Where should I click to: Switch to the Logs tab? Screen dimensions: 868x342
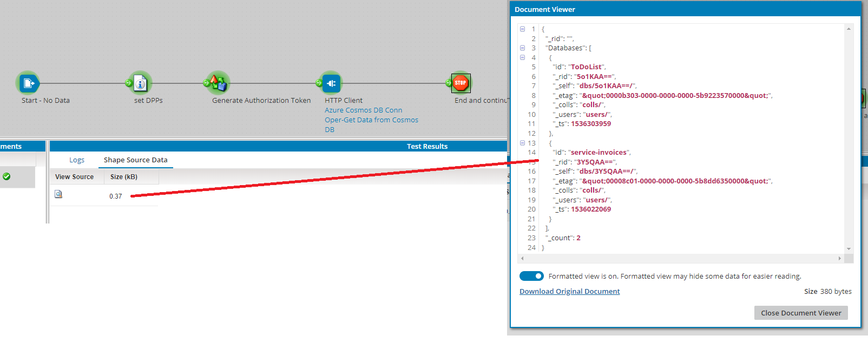77,160
